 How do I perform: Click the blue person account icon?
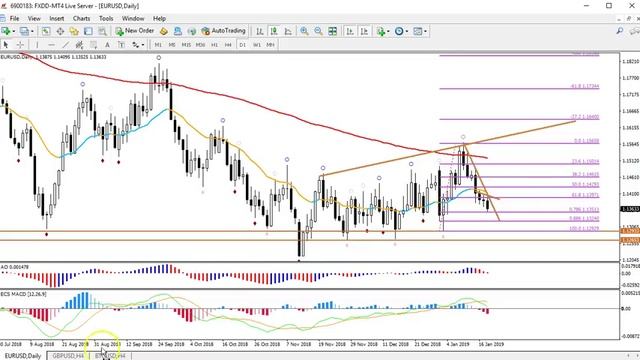click(178, 31)
